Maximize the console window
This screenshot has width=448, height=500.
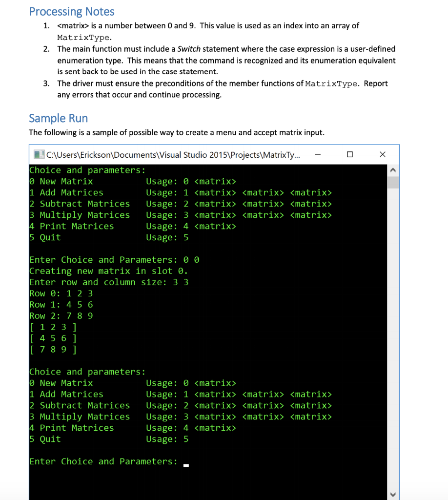tap(350, 155)
